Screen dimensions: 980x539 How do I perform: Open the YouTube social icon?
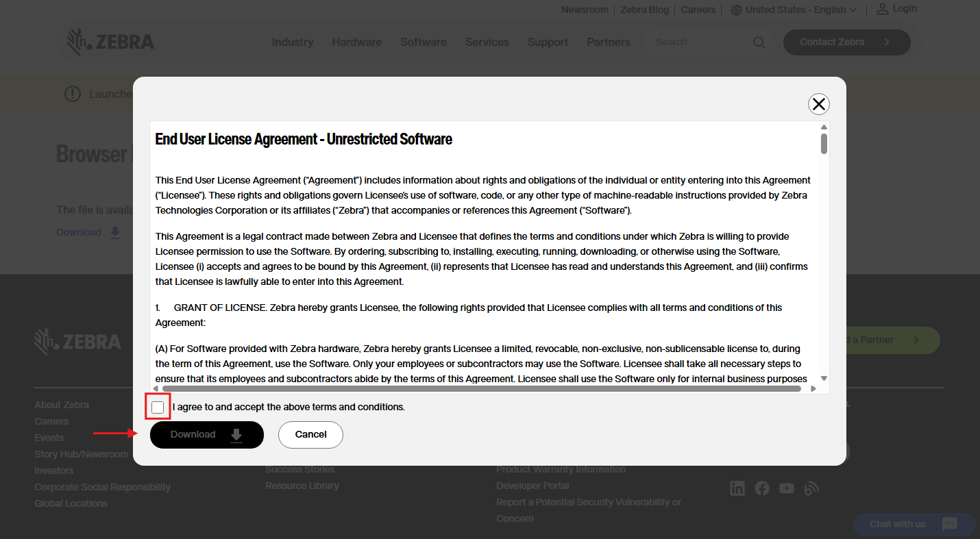click(x=787, y=488)
